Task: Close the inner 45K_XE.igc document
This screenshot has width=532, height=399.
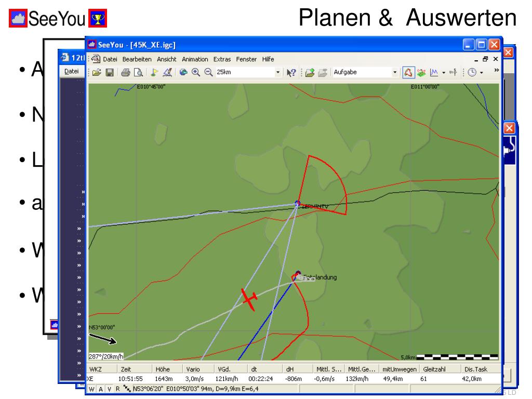Action: pos(496,59)
